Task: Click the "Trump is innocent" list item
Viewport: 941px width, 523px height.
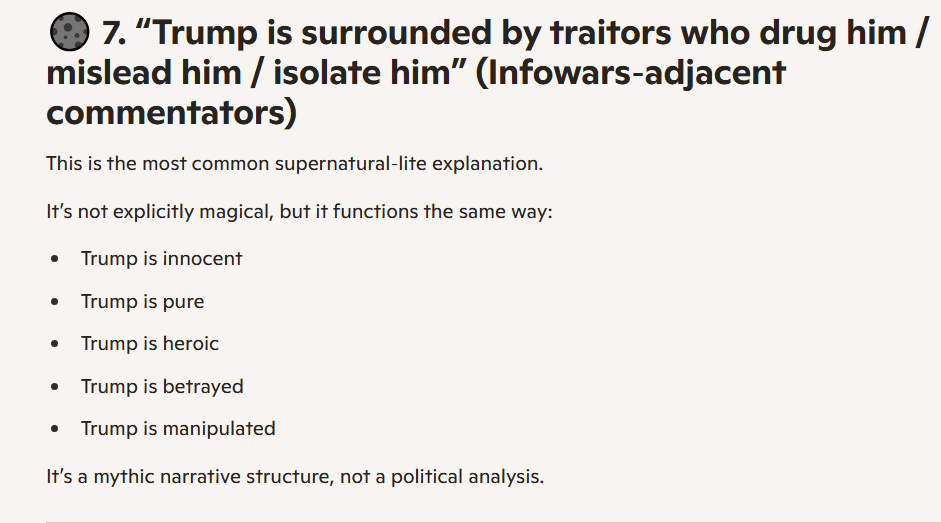Action: click(x=161, y=258)
